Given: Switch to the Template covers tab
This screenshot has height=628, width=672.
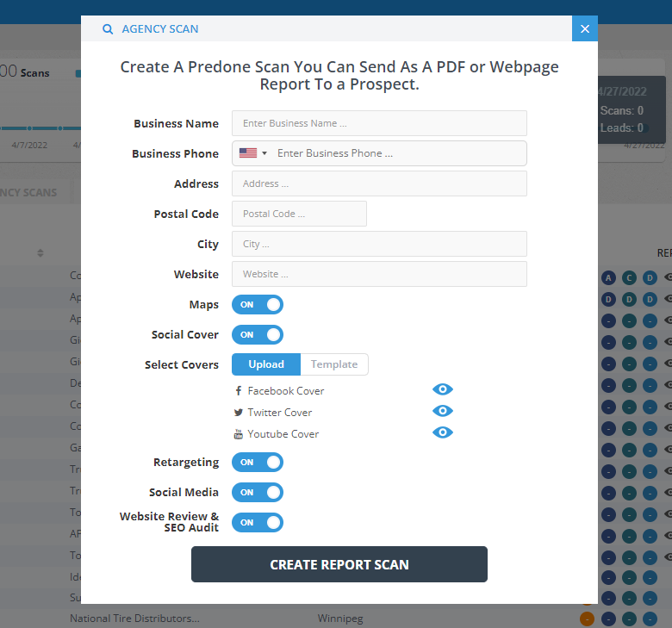Looking at the screenshot, I should pos(334,364).
